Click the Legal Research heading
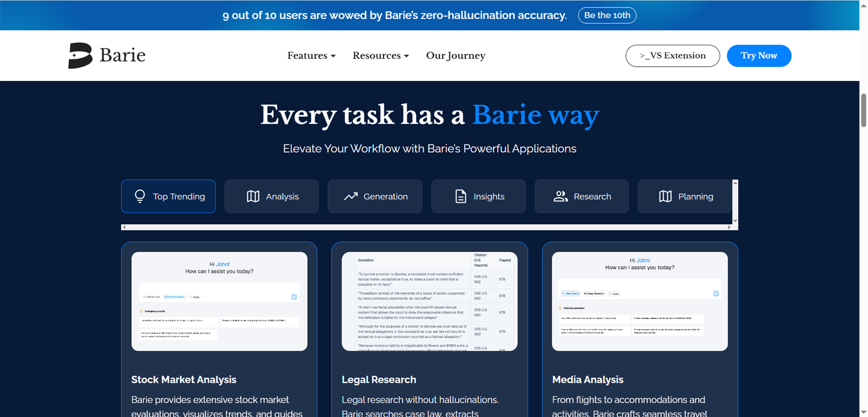This screenshot has width=868, height=417. pyautogui.click(x=379, y=380)
